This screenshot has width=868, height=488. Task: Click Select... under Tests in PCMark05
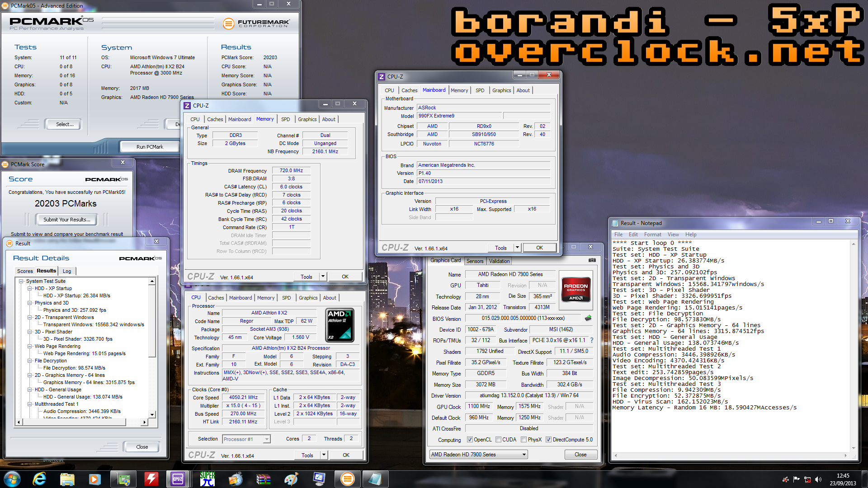coord(65,124)
